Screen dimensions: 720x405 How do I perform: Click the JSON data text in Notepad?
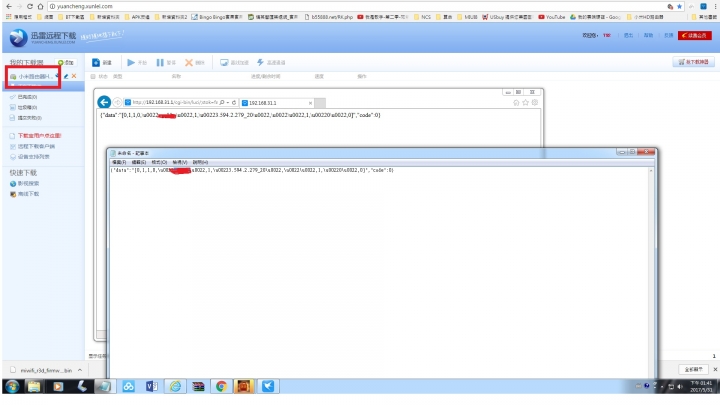[252, 170]
